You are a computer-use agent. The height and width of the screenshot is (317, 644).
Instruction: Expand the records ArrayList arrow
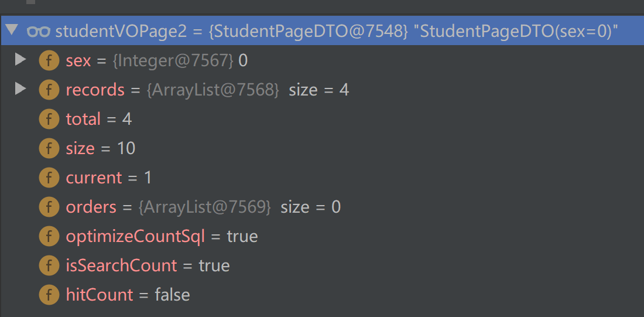click(x=20, y=89)
